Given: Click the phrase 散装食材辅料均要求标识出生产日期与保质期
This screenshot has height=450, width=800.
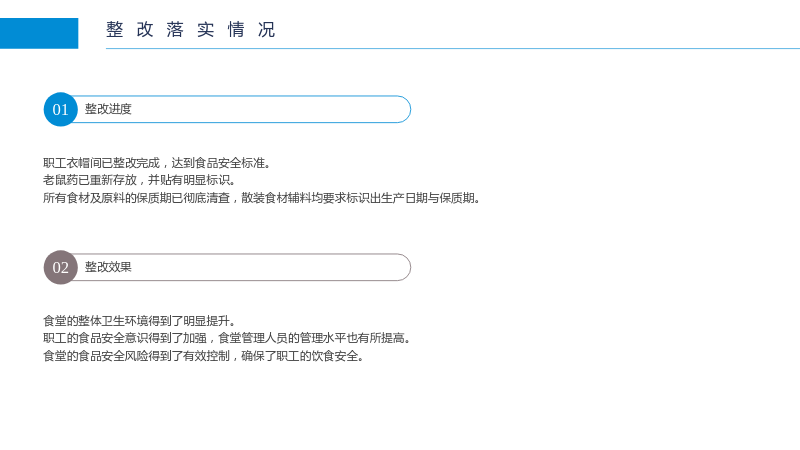Looking at the screenshot, I should click(360, 198).
